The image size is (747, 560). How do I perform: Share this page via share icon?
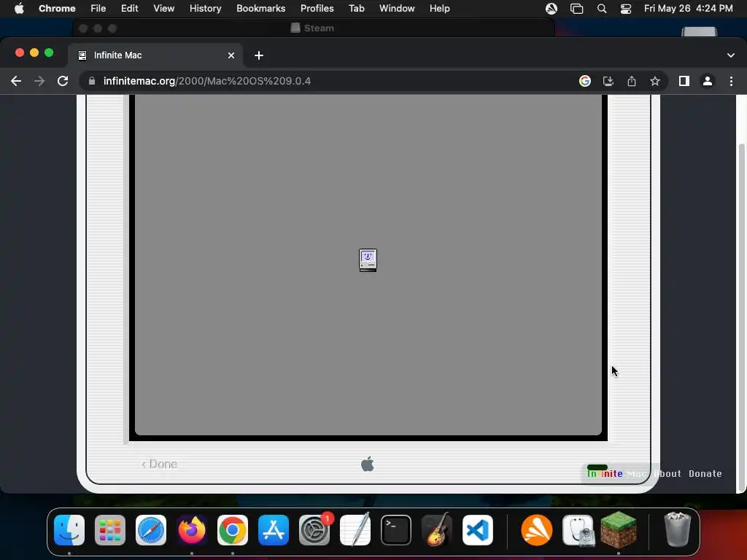click(x=632, y=81)
